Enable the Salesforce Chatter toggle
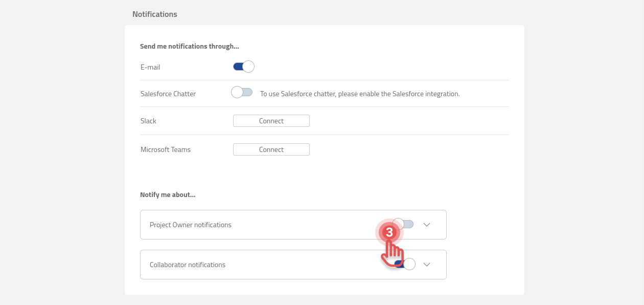 click(x=241, y=92)
